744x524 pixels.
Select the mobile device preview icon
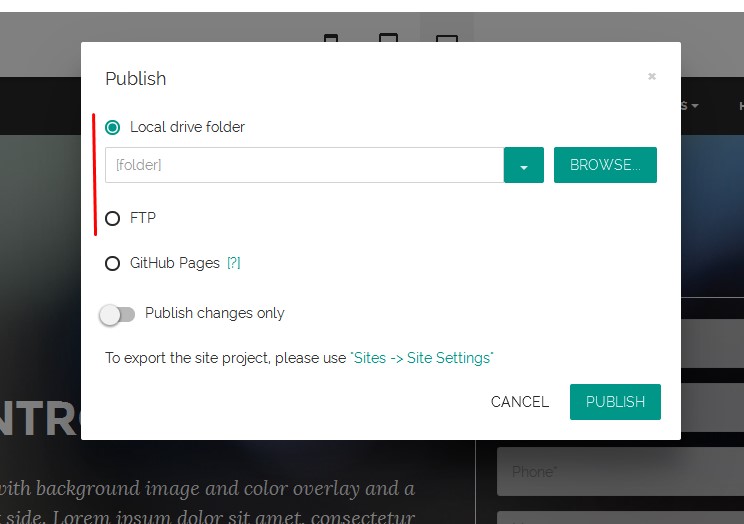point(331,38)
